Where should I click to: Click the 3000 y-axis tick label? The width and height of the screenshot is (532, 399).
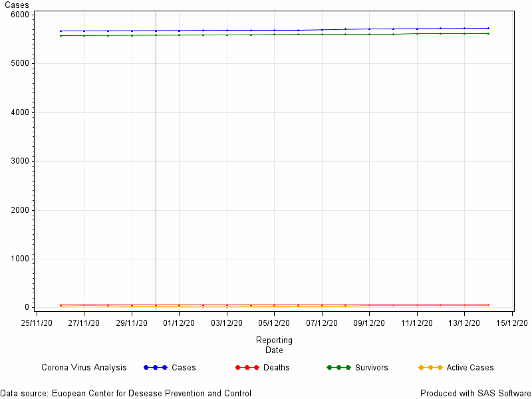click(20, 161)
